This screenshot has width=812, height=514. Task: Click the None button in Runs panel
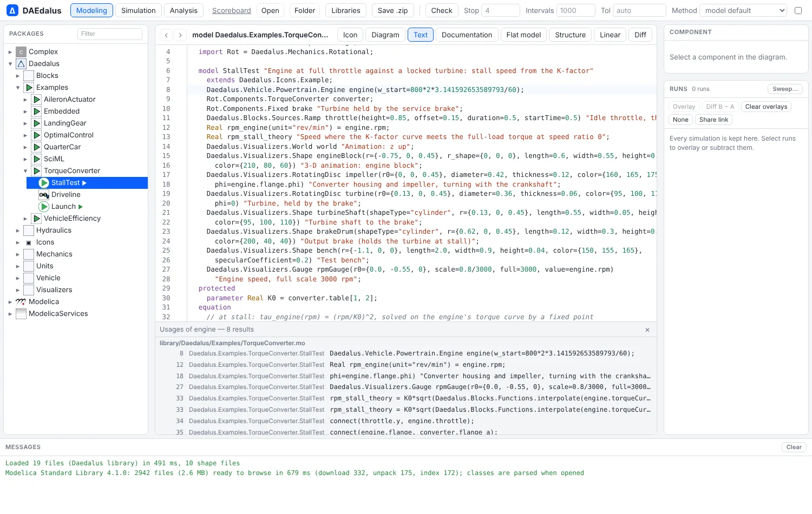click(680, 120)
